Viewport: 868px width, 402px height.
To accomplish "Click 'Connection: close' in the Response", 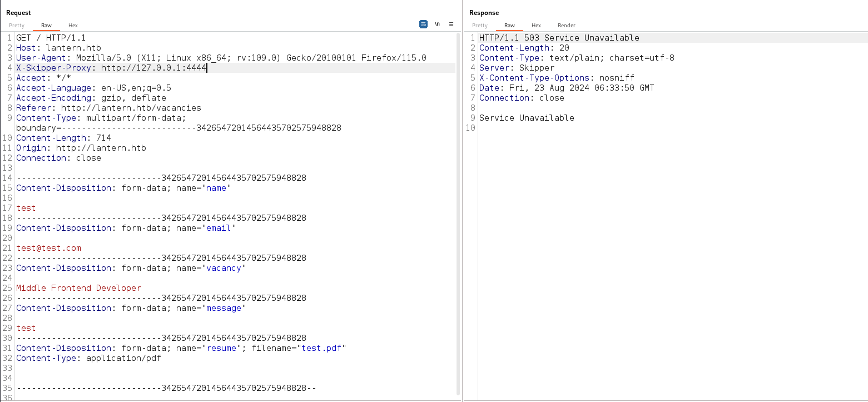I will (x=522, y=98).
